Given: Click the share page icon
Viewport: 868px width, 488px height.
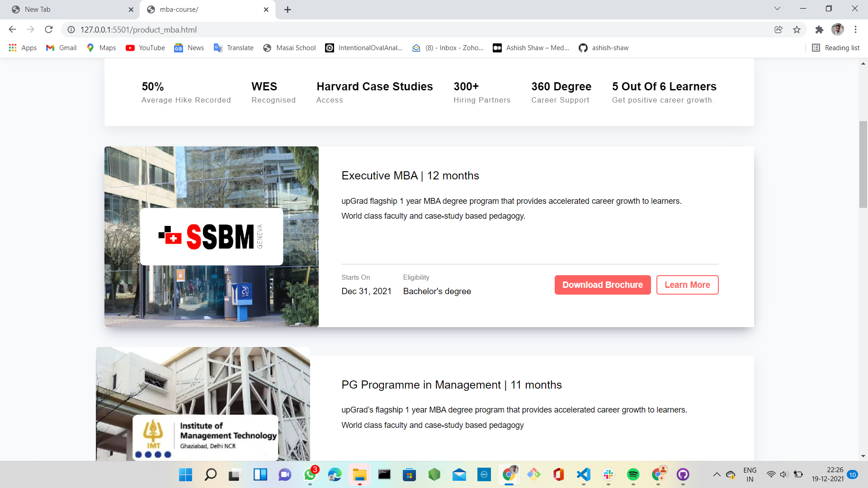Looking at the screenshot, I should click(x=778, y=29).
